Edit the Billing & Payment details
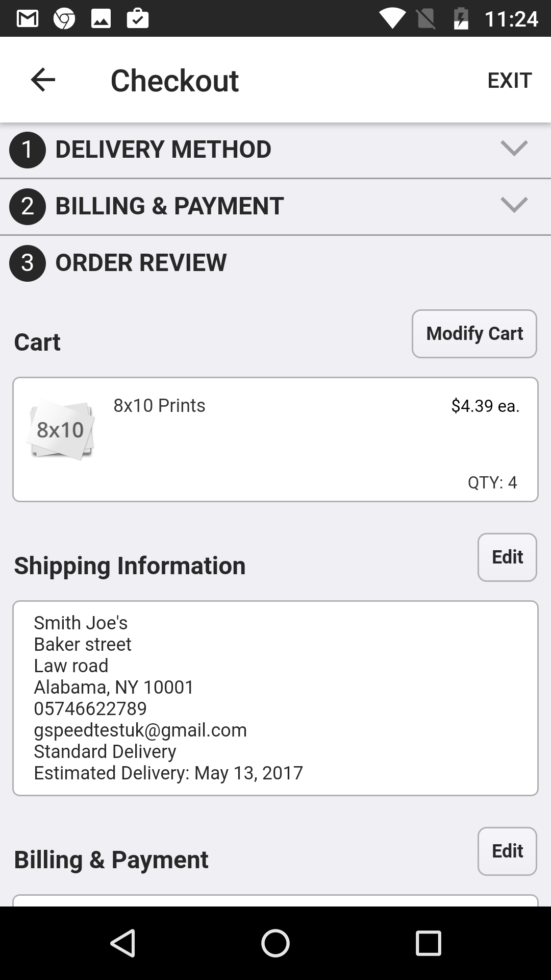Viewport: 551px width, 980px height. click(507, 851)
